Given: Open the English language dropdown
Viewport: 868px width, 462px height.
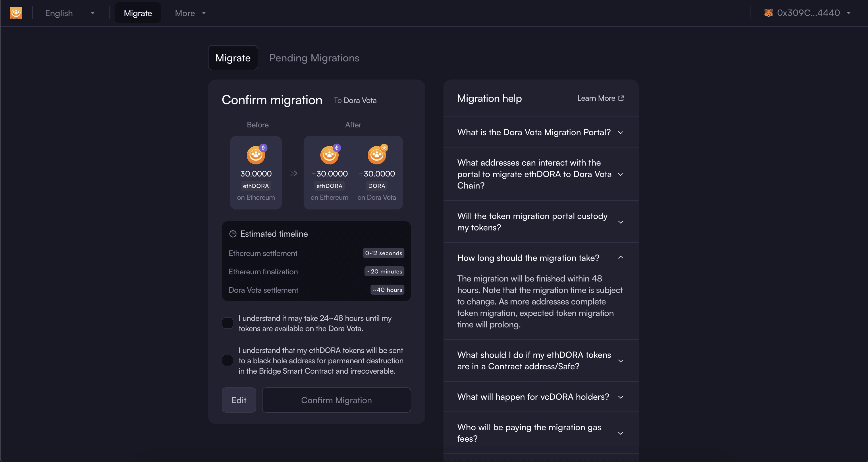Looking at the screenshot, I should coord(70,13).
